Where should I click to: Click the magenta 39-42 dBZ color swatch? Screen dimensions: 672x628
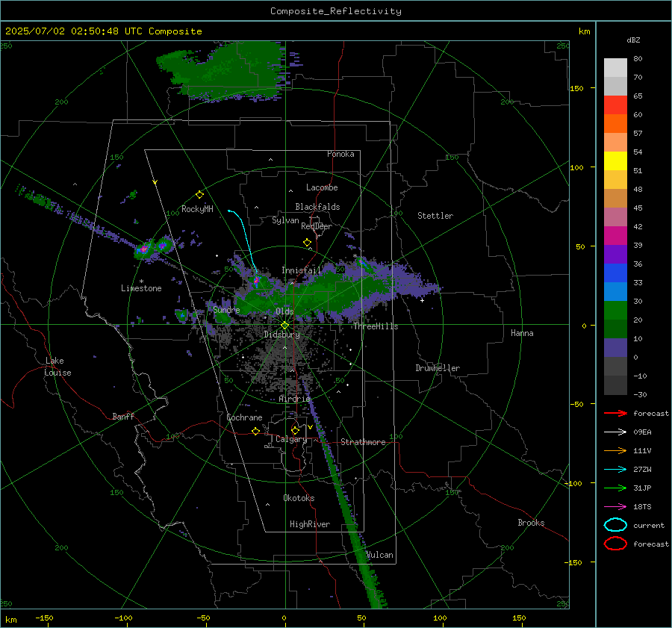(615, 236)
